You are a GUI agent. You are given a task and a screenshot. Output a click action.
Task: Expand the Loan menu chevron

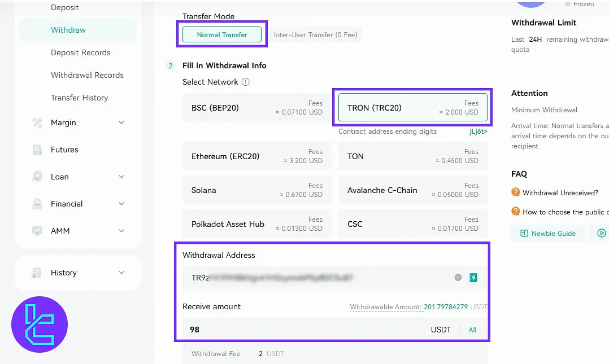(x=121, y=177)
